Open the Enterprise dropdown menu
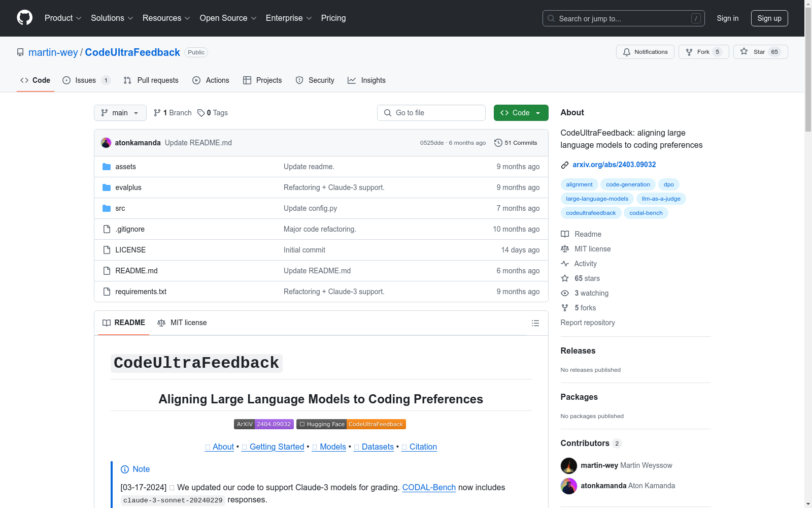 click(x=289, y=18)
